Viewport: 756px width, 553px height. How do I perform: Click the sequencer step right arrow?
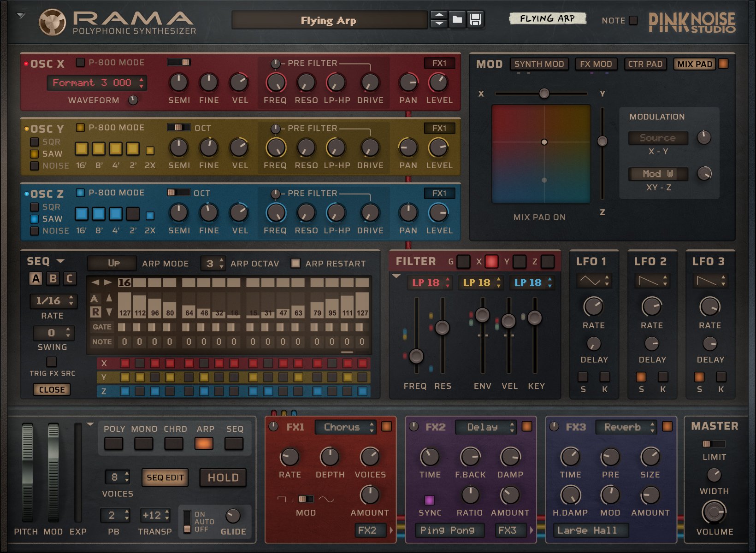coord(108,282)
